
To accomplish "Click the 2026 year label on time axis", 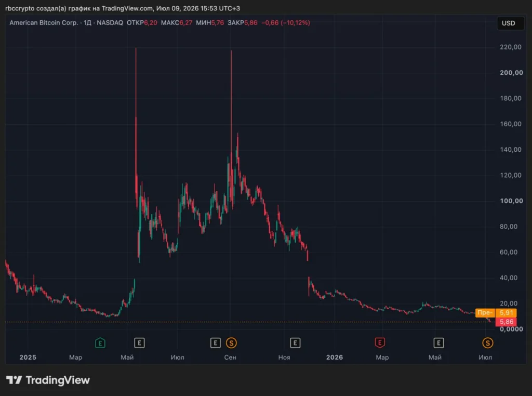I will coord(335,358).
